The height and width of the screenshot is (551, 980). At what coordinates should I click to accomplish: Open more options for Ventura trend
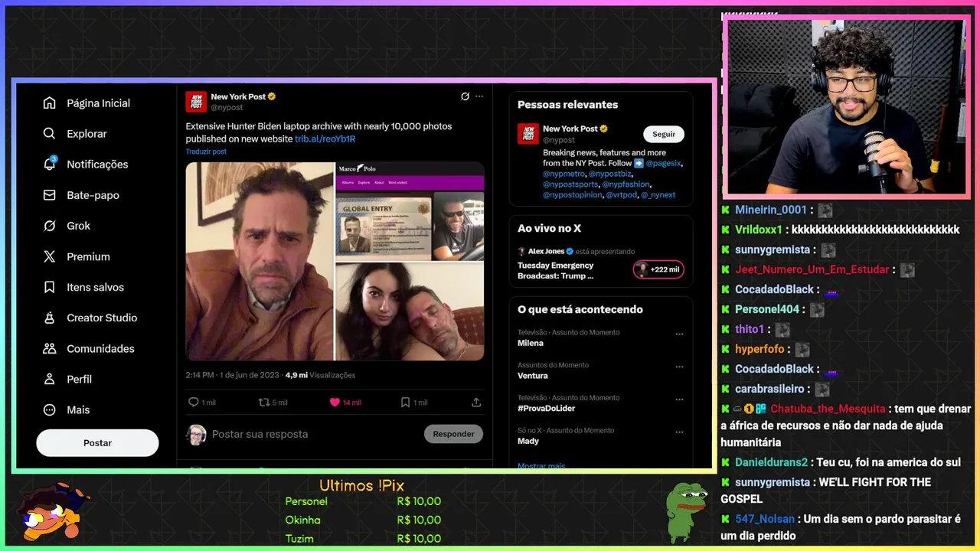pos(679,367)
